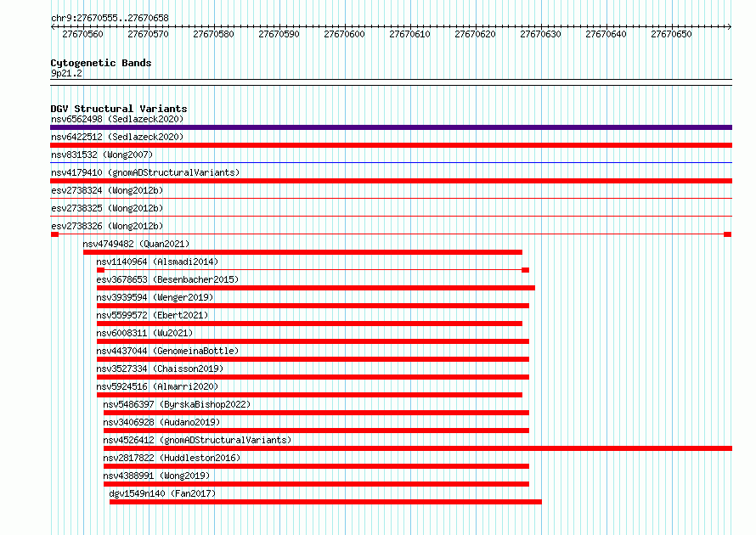Click the nsv6008311 (Wu2021) label

click(144, 333)
